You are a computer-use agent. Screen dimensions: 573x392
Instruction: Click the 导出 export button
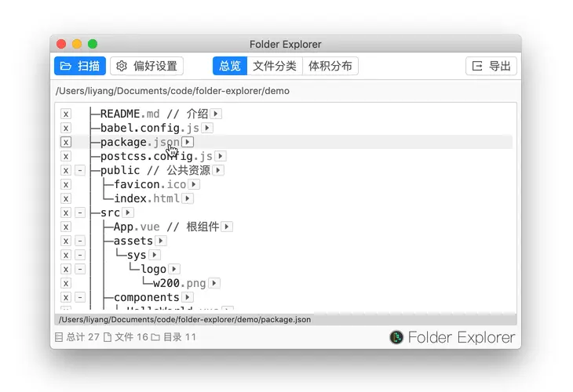pos(491,66)
